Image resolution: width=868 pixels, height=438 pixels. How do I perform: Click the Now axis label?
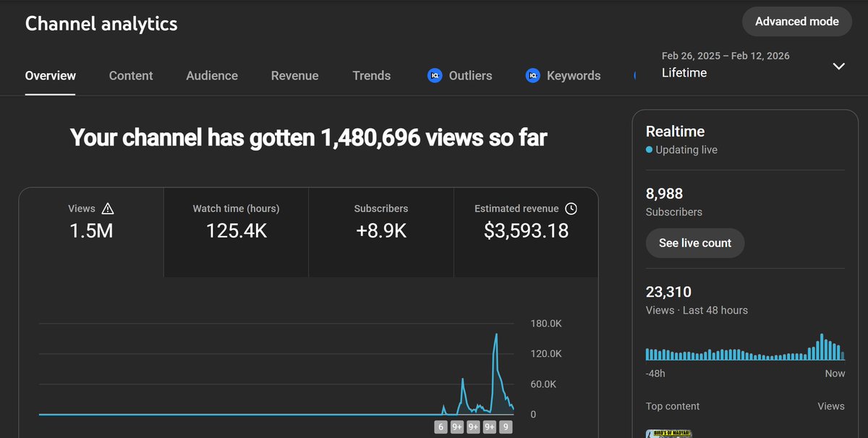coord(835,374)
